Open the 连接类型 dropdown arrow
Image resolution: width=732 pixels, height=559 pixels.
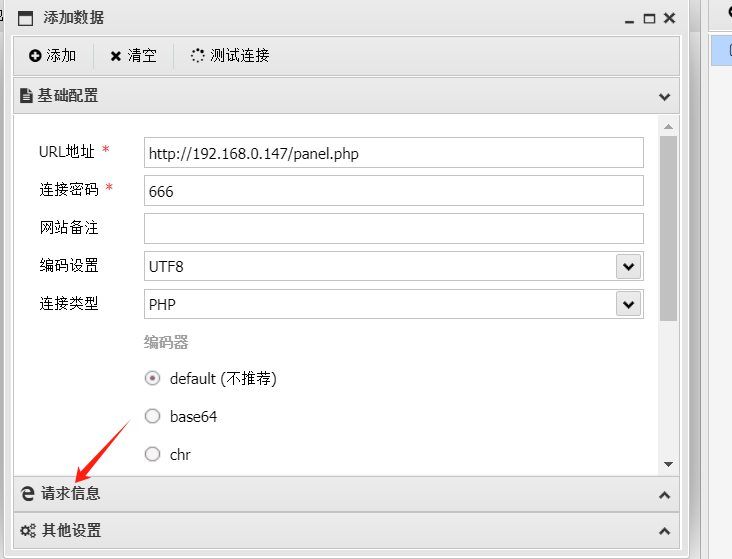tap(628, 304)
